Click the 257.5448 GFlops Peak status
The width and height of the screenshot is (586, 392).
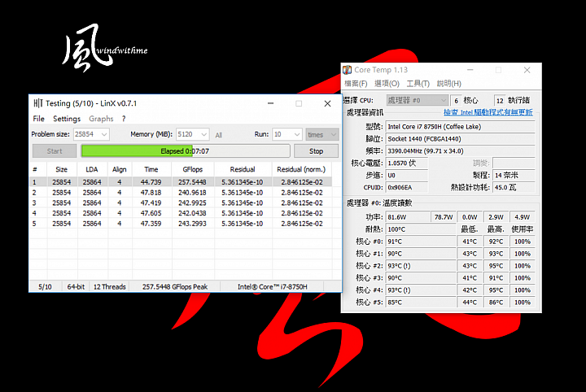point(175,287)
